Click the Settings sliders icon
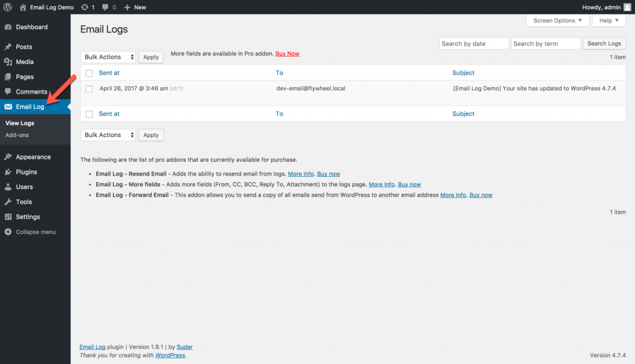The height and width of the screenshot is (364, 635). click(x=8, y=217)
